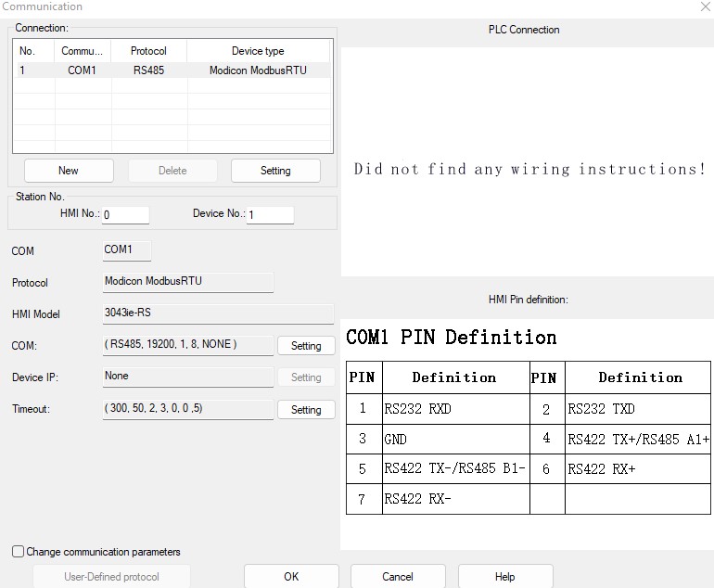Screen dimensions: 714x588
Task: Click the New connection button
Action: [x=69, y=171]
